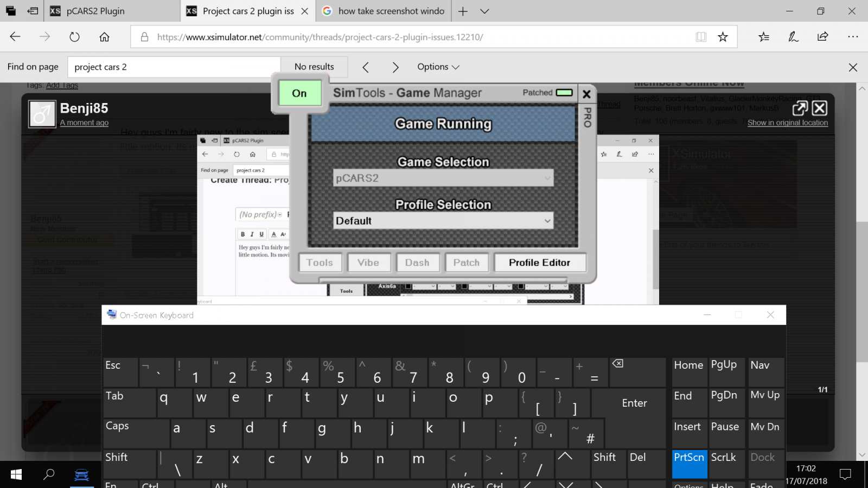Click the SimTools car icon in taskbar
868x488 pixels.
click(81, 475)
